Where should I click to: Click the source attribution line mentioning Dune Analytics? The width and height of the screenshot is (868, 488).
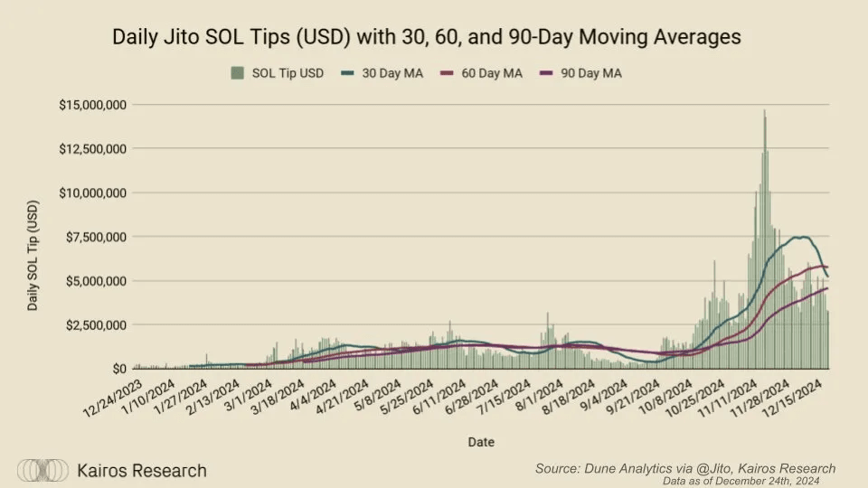(685, 469)
